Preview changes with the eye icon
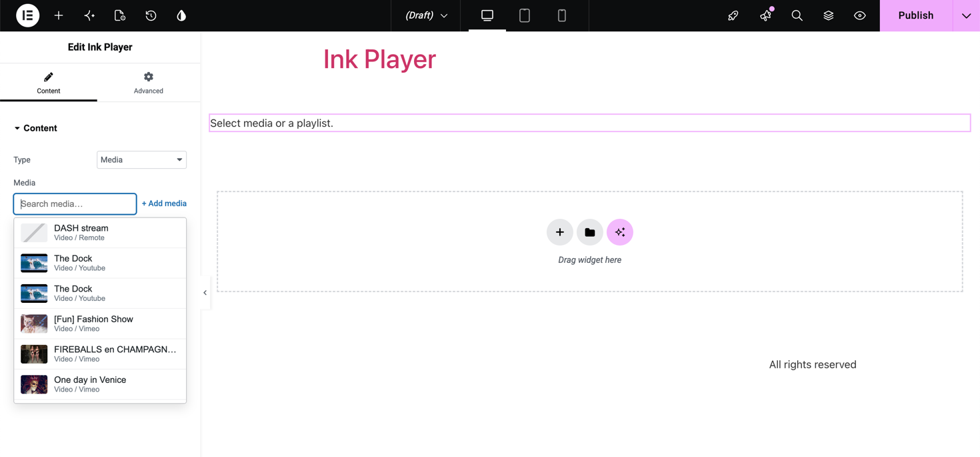 [860, 15]
